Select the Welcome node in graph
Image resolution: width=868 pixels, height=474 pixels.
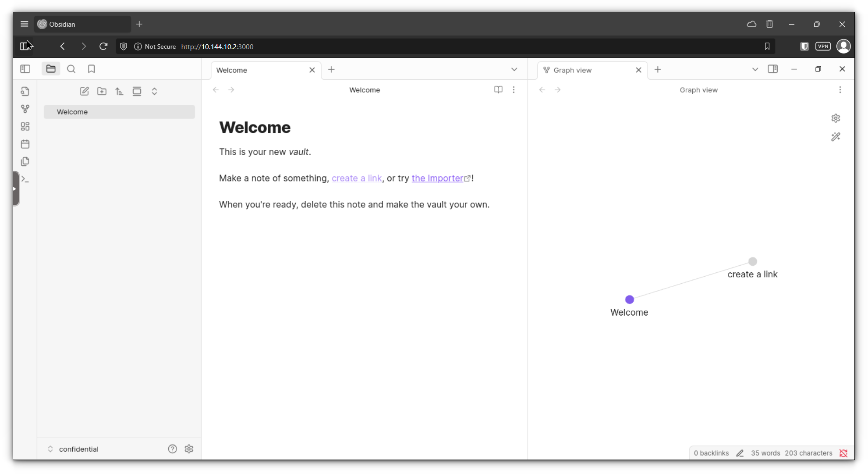click(629, 299)
